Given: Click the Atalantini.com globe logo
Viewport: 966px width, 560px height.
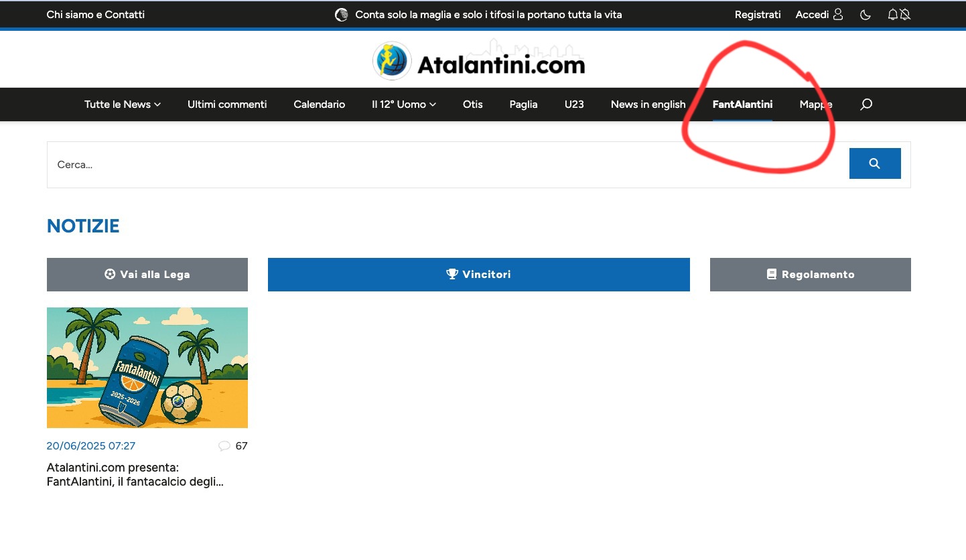Looking at the screenshot, I should pyautogui.click(x=392, y=62).
